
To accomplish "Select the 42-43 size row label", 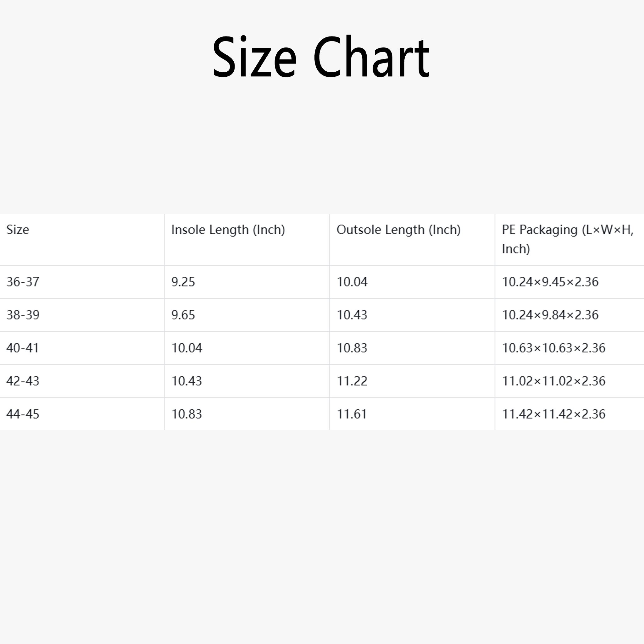I will (x=23, y=381).
